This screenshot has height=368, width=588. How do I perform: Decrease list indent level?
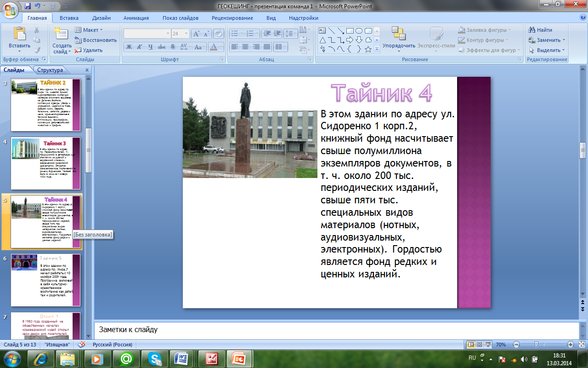tap(267, 34)
